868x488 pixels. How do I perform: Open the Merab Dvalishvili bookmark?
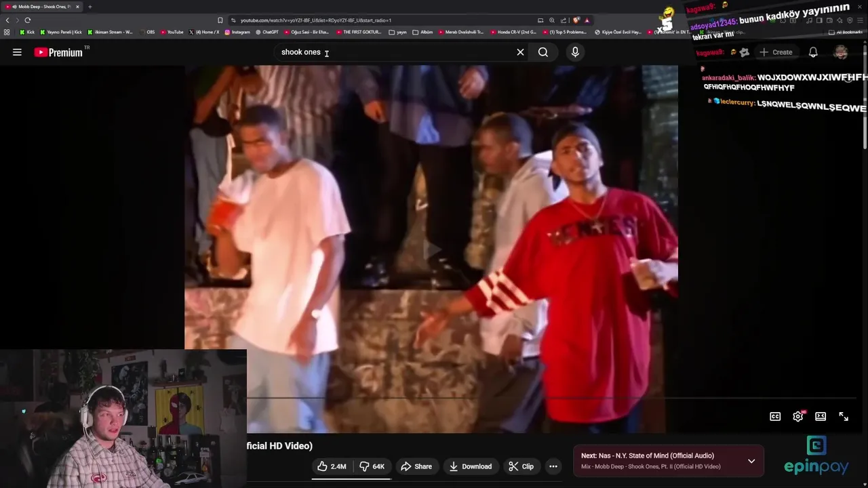pyautogui.click(x=461, y=32)
